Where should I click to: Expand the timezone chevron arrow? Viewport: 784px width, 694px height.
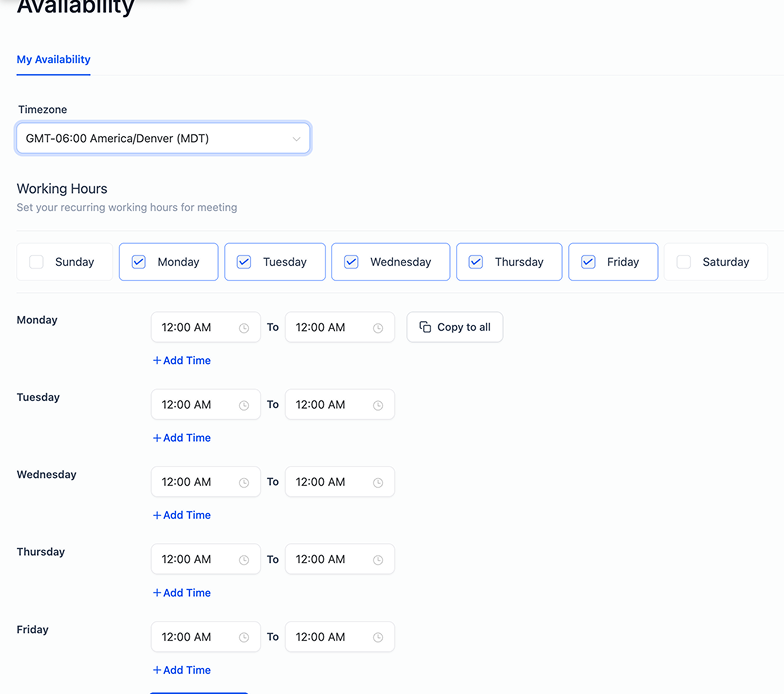(296, 139)
